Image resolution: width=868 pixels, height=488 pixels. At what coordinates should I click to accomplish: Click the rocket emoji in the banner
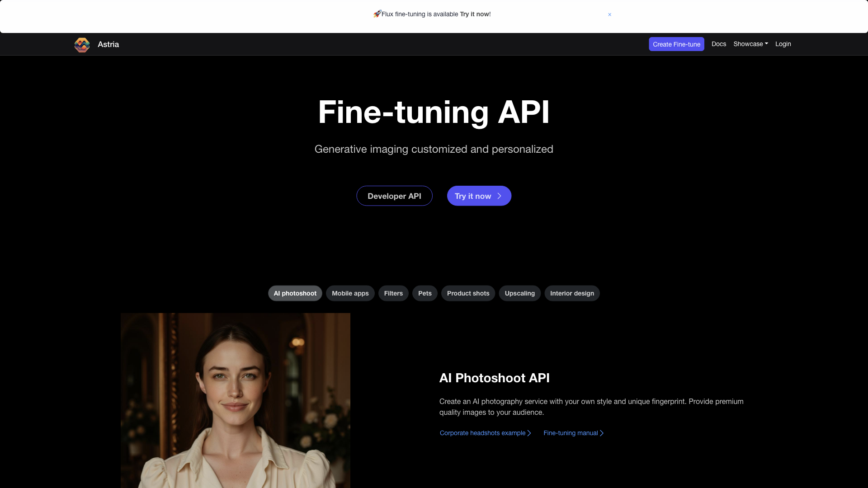point(378,14)
